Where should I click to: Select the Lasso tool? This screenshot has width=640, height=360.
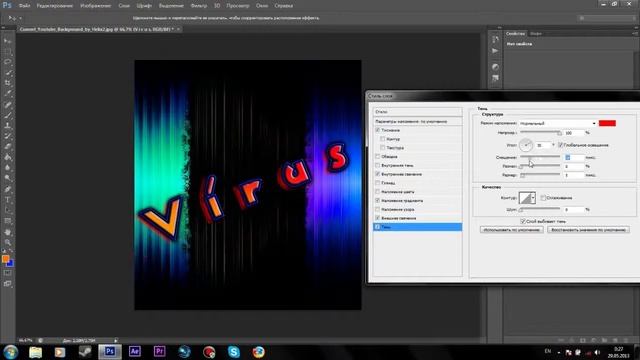coord(8,62)
